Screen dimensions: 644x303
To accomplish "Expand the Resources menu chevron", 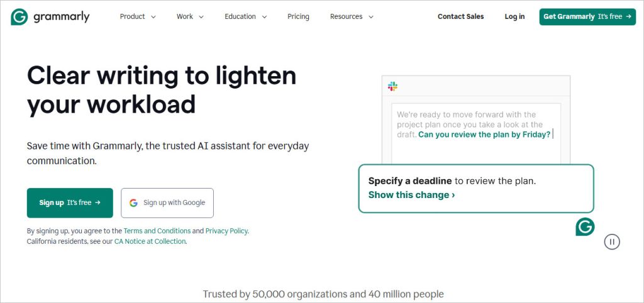I will point(370,17).
